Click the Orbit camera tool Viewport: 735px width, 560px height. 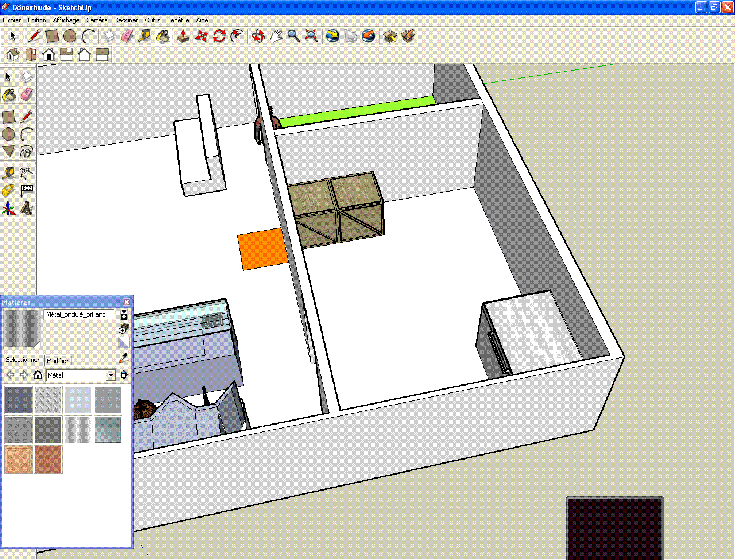(258, 36)
